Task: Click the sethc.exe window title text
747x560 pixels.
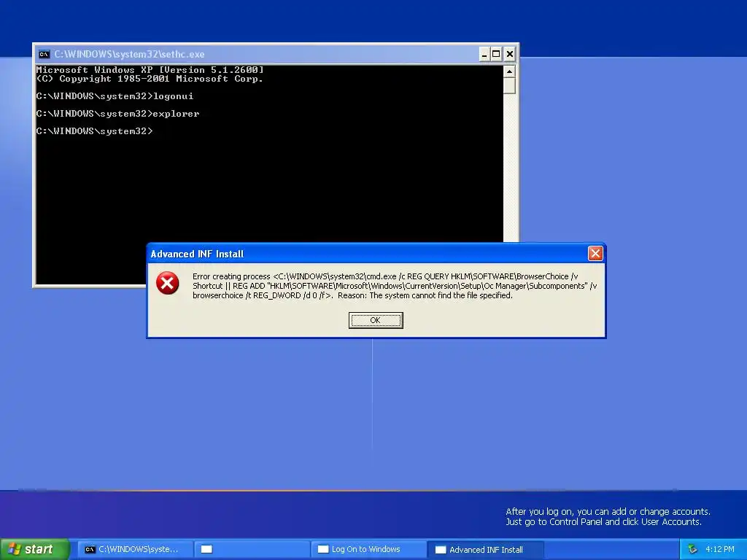Action: click(129, 54)
